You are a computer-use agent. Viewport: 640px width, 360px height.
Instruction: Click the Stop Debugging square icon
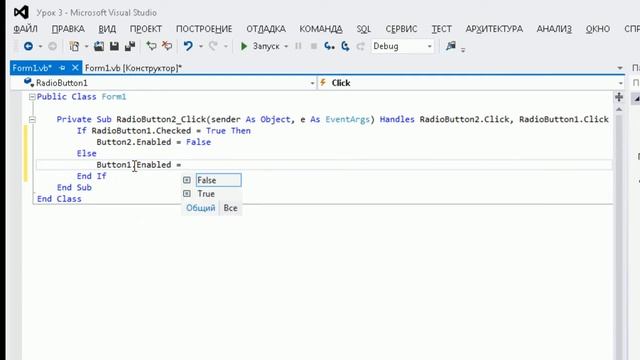click(x=314, y=46)
